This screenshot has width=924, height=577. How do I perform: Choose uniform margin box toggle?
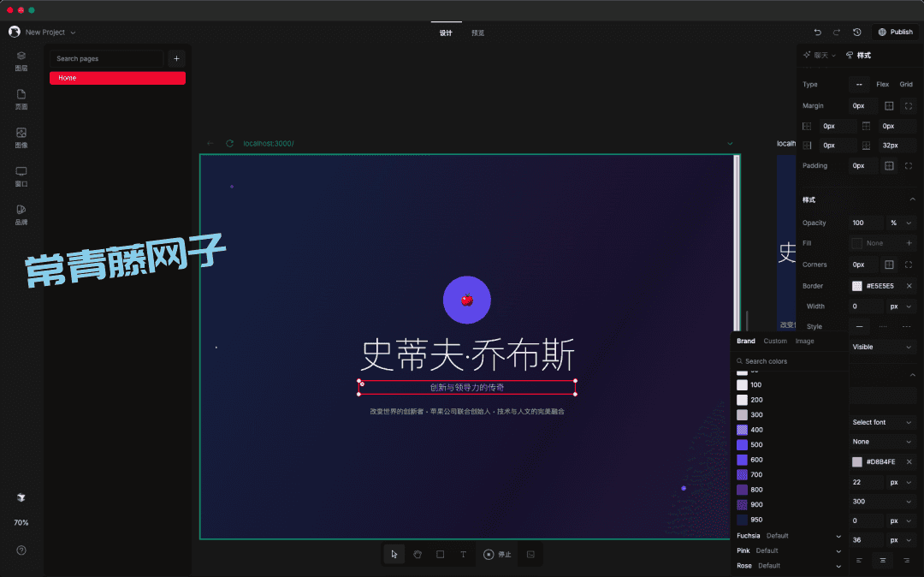click(889, 106)
